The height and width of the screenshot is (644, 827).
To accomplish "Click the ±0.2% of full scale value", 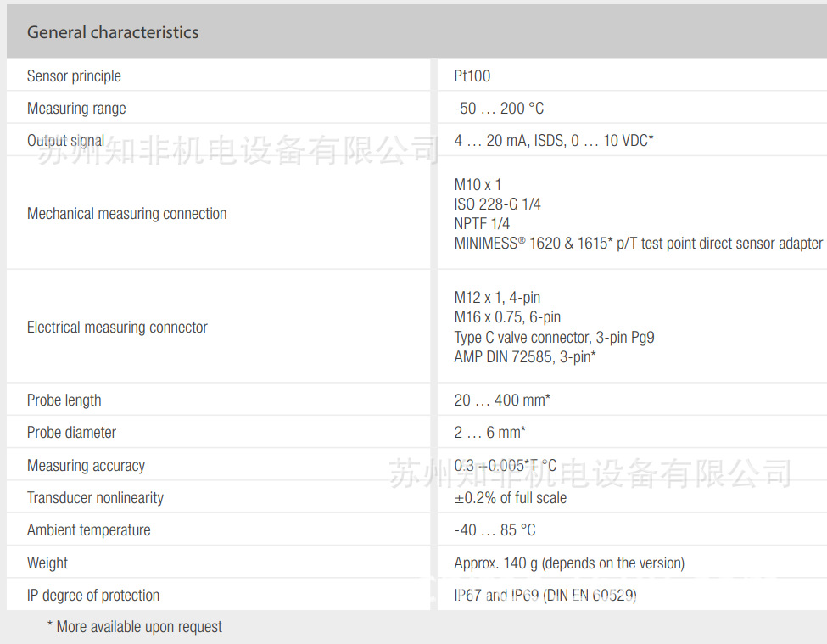I will (510, 497).
